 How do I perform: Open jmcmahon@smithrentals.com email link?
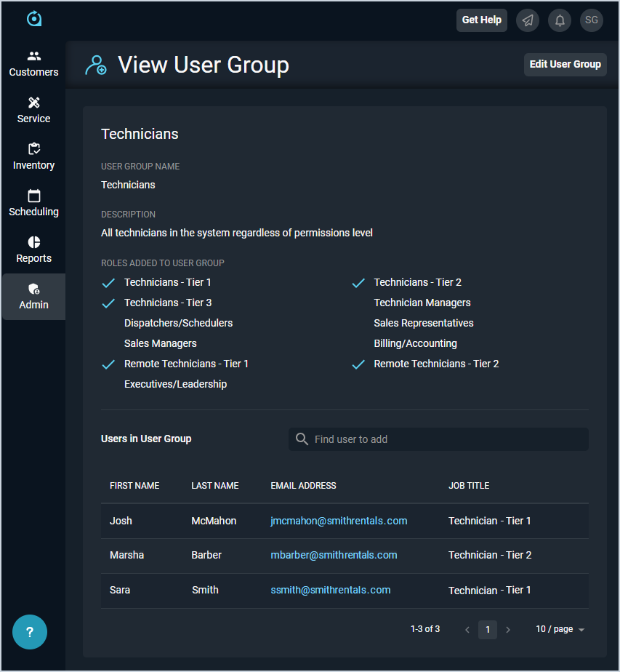[339, 521]
